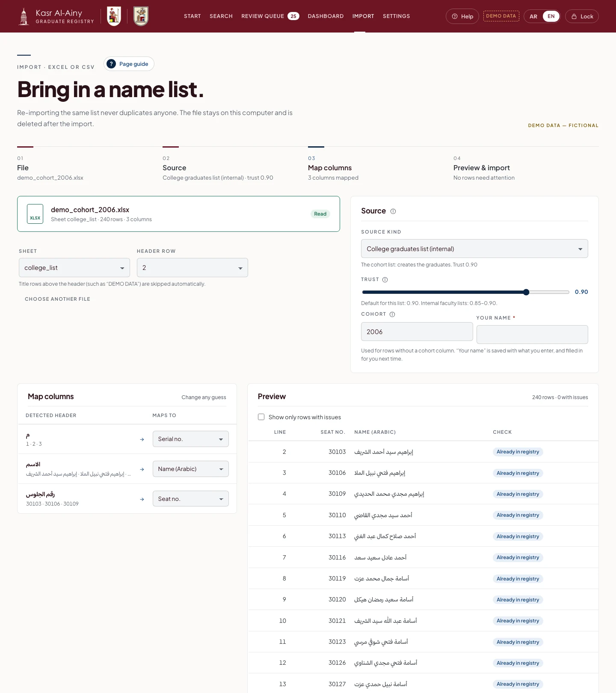Click the seated pharaoh crest emblem
The width and height of the screenshot is (616, 693).
tap(114, 16)
